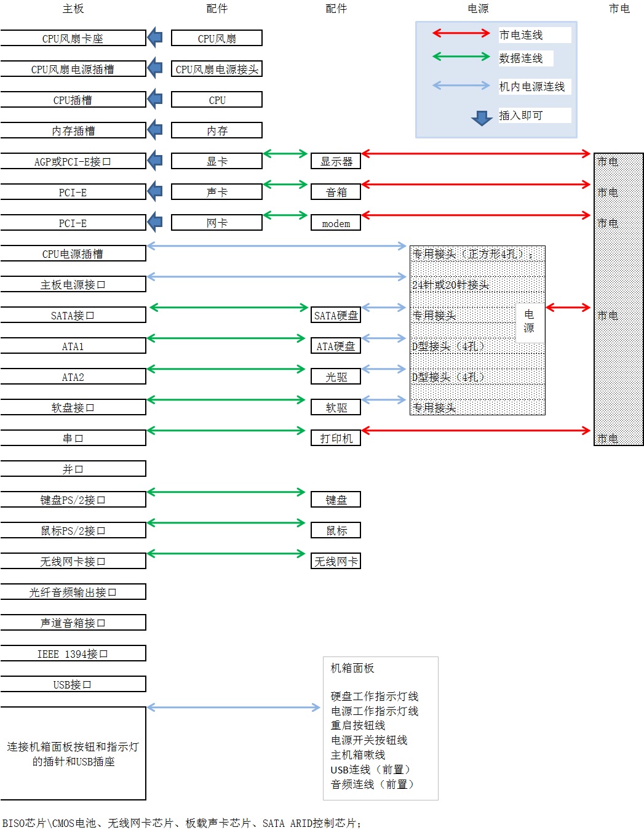
Task: Select the red 市电连线 arrow in legend
Action: click(x=461, y=33)
